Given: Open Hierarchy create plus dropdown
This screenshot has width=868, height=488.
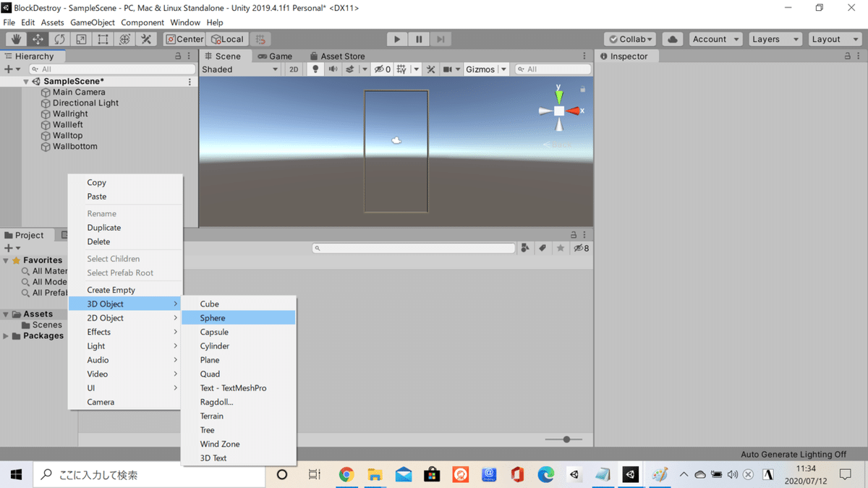Looking at the screenshot, I should click(12, 69).
